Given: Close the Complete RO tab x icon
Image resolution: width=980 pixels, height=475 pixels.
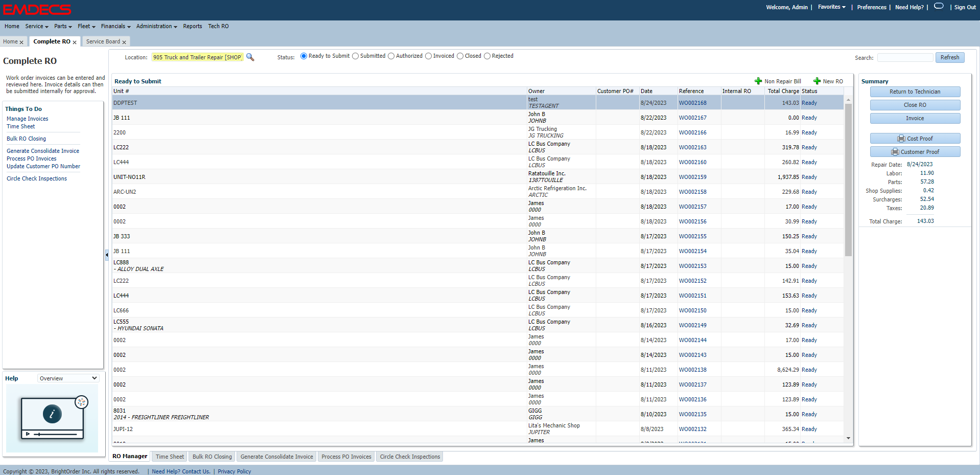Looking at the screenshot, I should pos(75,42).
